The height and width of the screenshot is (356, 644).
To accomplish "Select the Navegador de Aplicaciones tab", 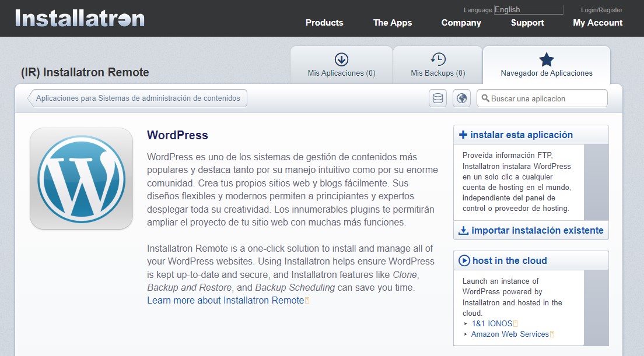I will pyautogui.click(x=547, y=65).
